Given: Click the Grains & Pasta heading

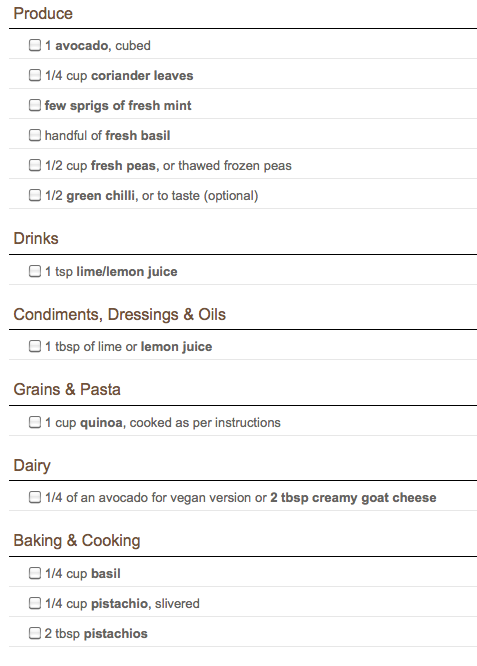Looking at the screenshot, I should [x=67, y=389].
